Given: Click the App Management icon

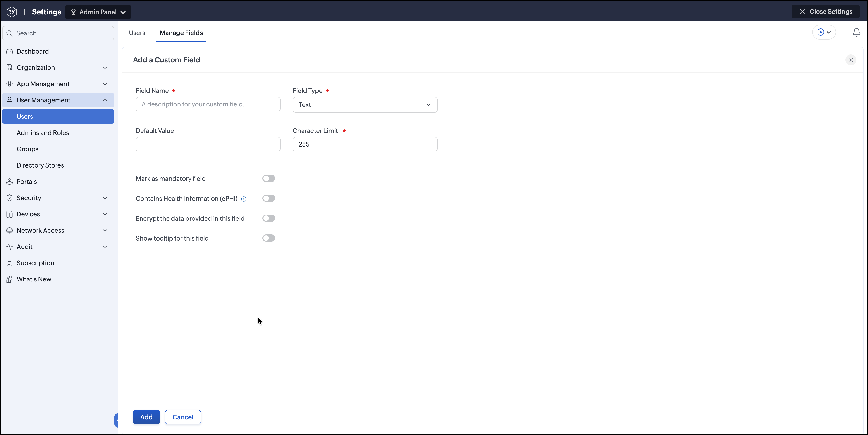Looking at the screenshot, I should point(10,84).
